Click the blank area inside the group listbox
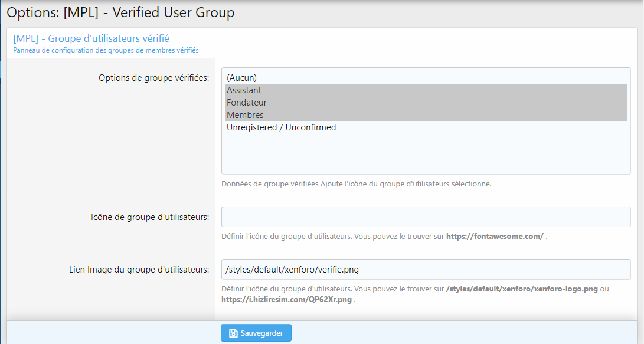The width and height of the screenshot is (644, 344). click(426, 153)
